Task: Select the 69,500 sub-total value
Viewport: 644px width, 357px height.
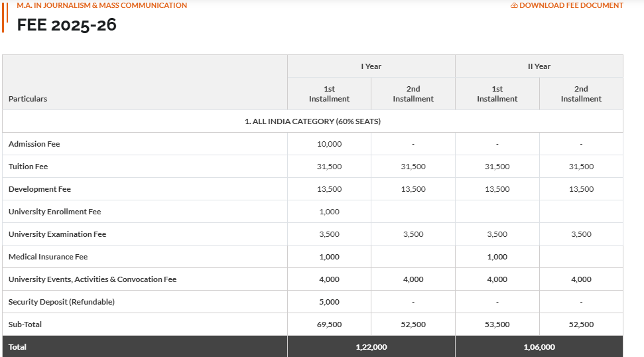Action: click(329, 324)
